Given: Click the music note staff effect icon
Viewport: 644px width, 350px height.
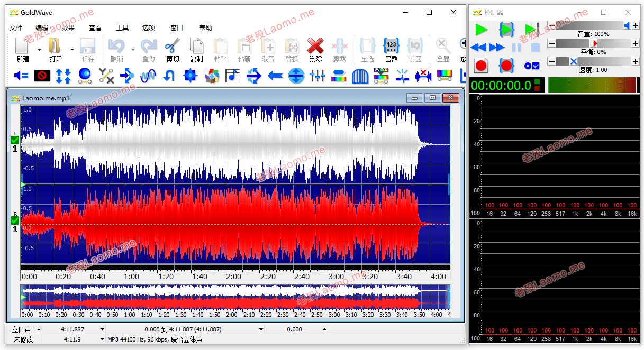Looking at the screenshot, I should pyautogui.click(x=233, y=76).
